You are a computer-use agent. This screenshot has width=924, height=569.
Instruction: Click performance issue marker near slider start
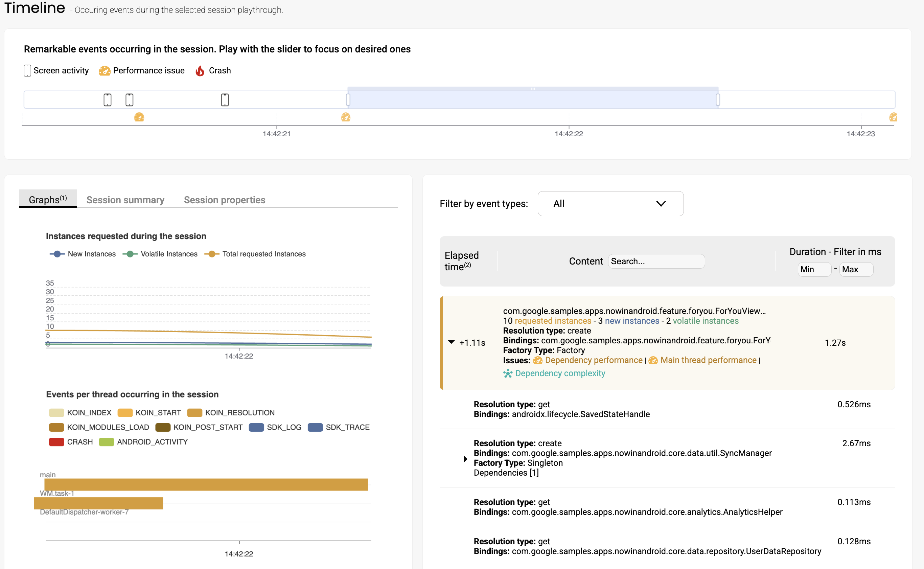[346, 117]
